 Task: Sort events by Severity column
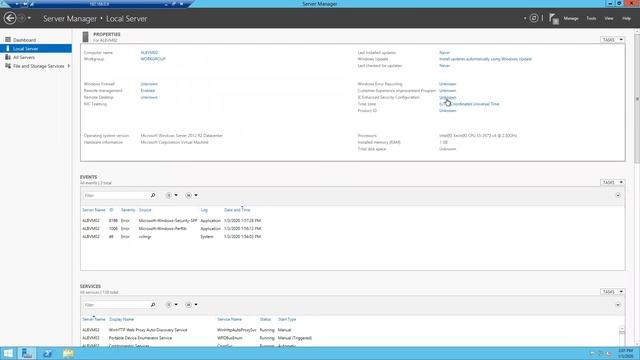(x=128, y=210)
